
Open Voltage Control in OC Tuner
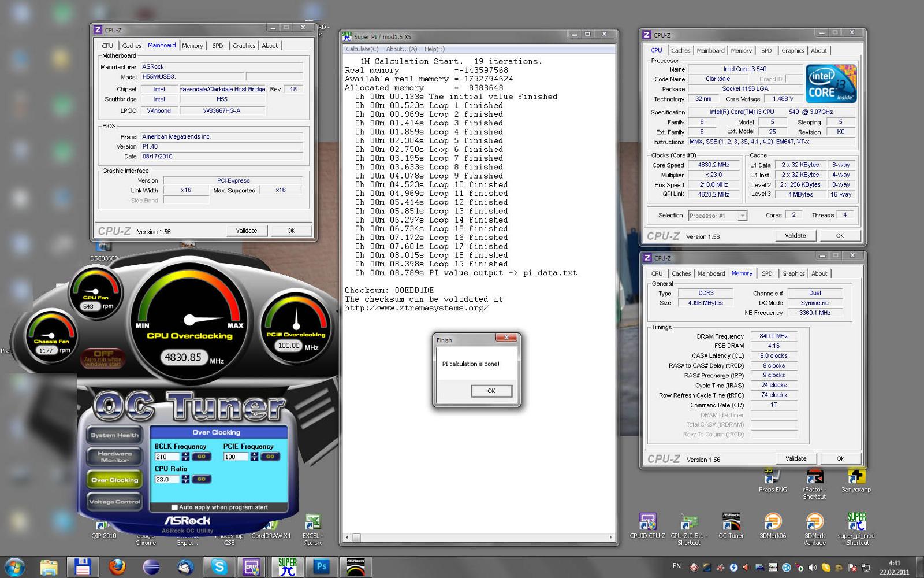point(114,502)
